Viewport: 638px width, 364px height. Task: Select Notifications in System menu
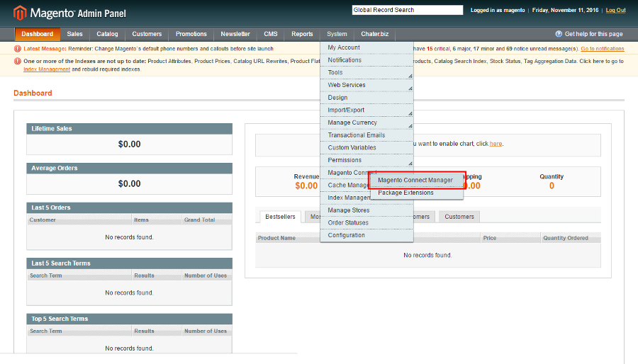coord(366,60)
